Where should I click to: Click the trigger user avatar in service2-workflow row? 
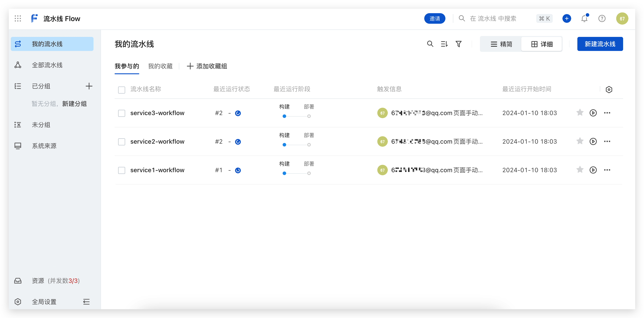382,141
